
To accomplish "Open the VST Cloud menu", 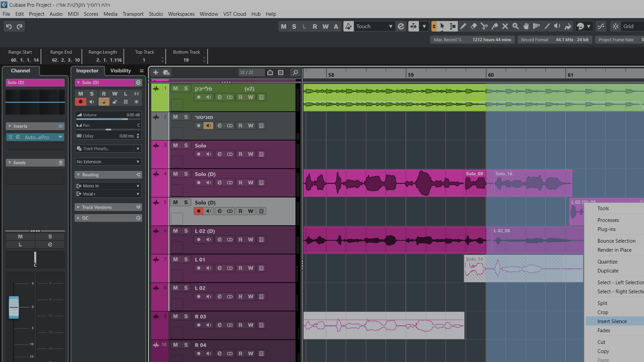I will 235,14.
